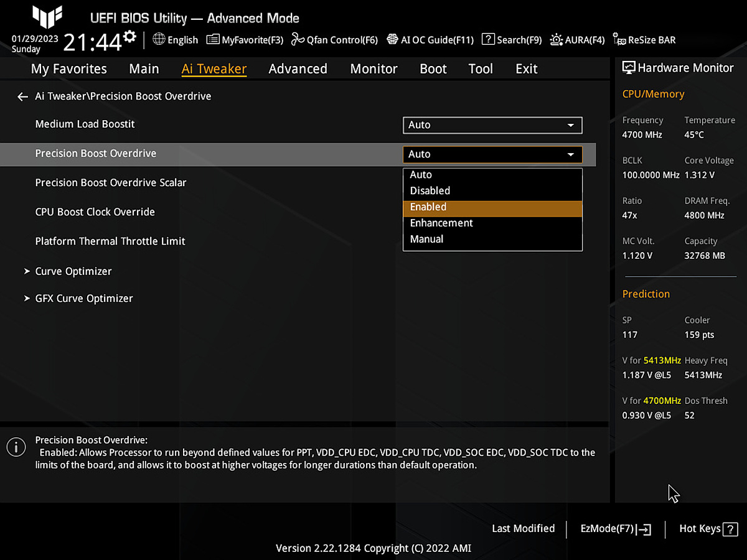The width and height of the screenshot is (747, 560).
Task: Click the AURA light icon
Action: click(x=557, y=39)
